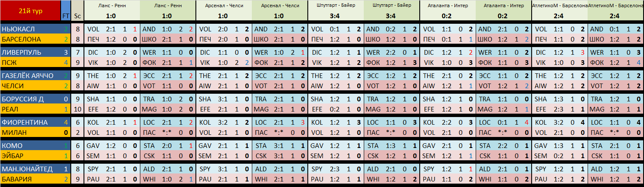Select the БАВАРИЯ team cell
The width and height of the screenshot is (644, 187).
click(x=30, y=179)
